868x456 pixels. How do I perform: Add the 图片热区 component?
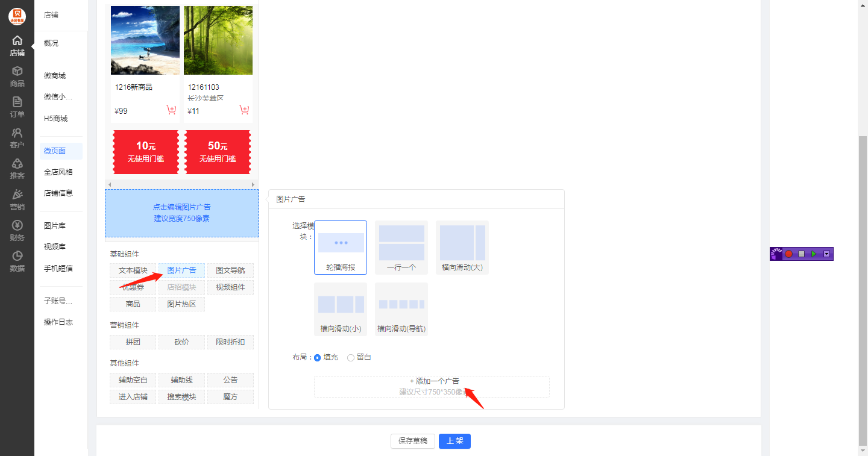coord(181,304)
